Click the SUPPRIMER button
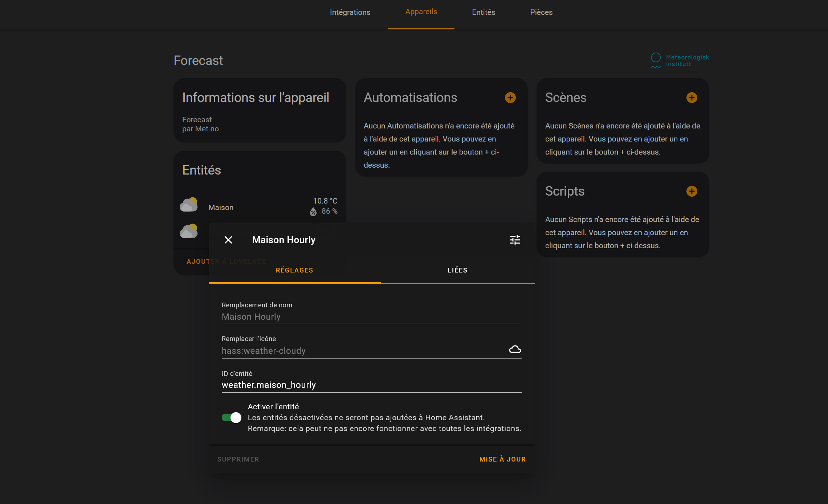Screen dimensions: 828x504 [238, 459]
